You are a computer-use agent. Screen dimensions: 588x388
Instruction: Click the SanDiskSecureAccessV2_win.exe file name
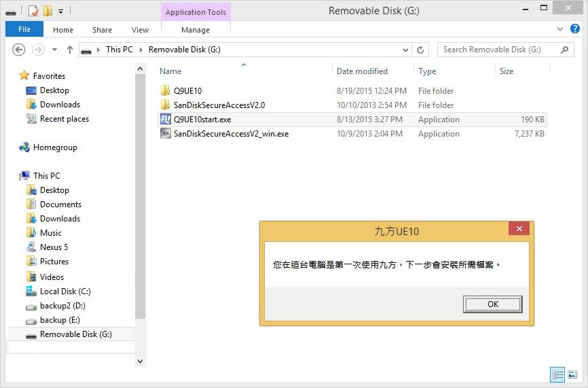pos(231,134)
